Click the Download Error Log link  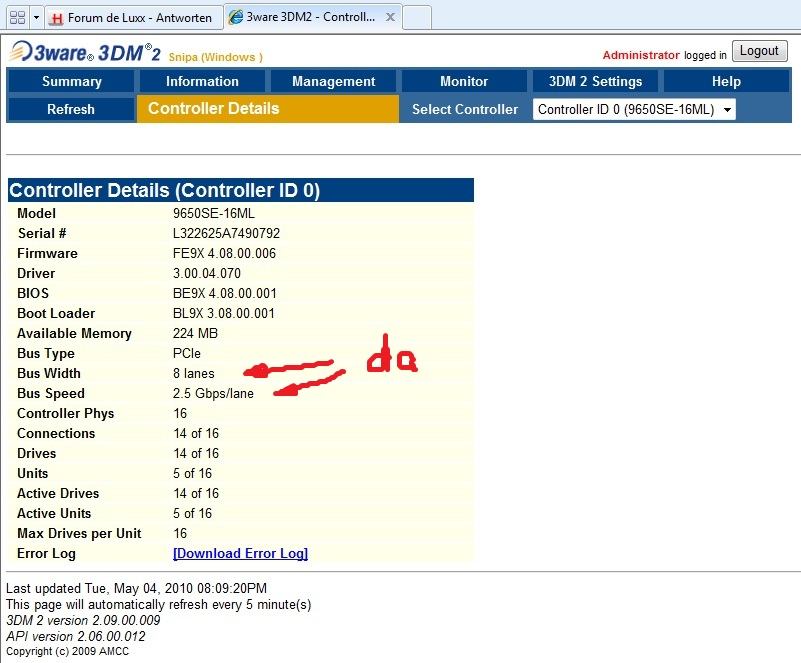coord(240,553)
